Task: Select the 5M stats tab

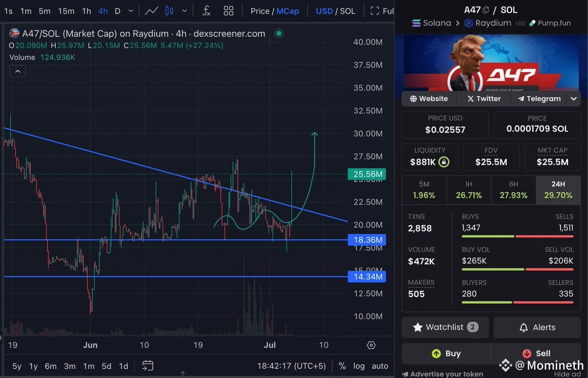Action: [x=424, y=190]
